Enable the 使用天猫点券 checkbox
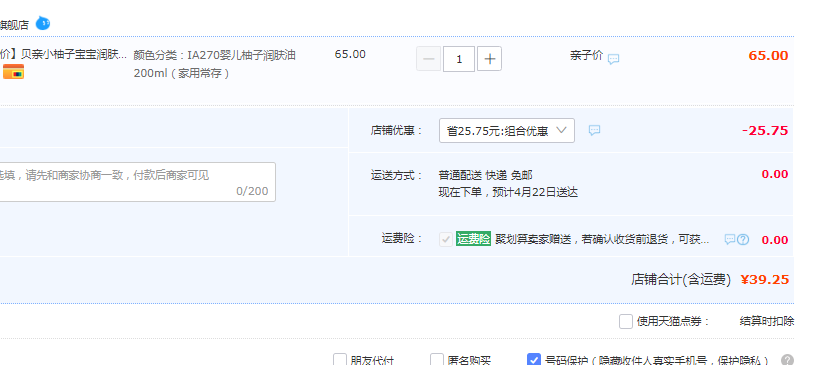814x365 pixels. click(x=626, y=321)
